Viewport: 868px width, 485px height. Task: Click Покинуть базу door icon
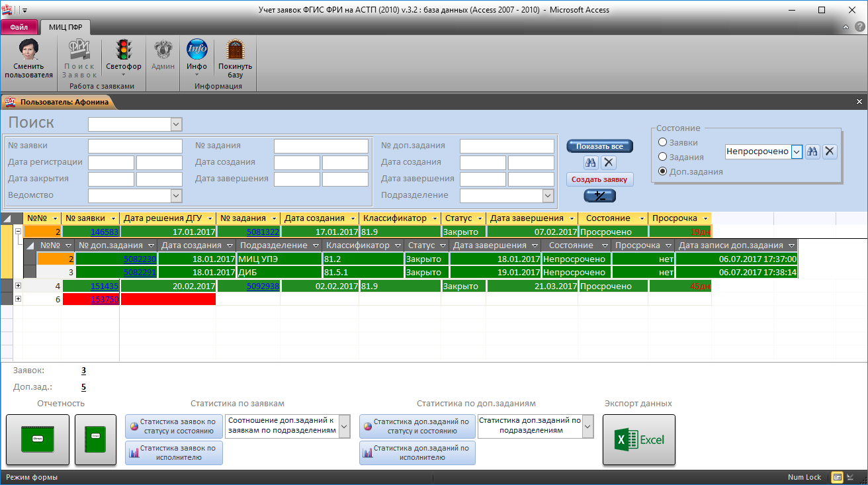[x=235, y=51]
